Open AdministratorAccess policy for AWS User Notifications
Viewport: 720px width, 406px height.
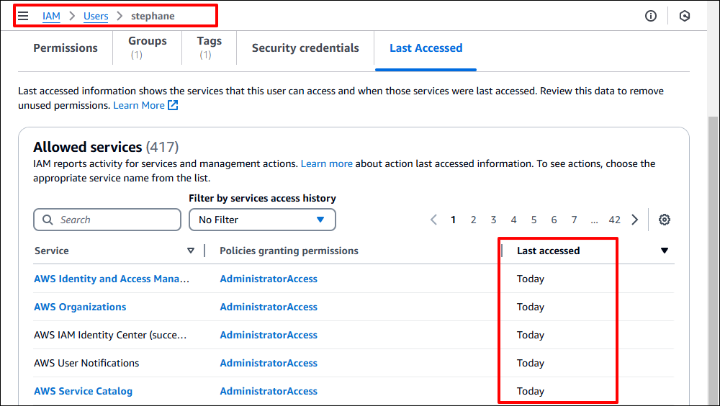tap(269, 363)
